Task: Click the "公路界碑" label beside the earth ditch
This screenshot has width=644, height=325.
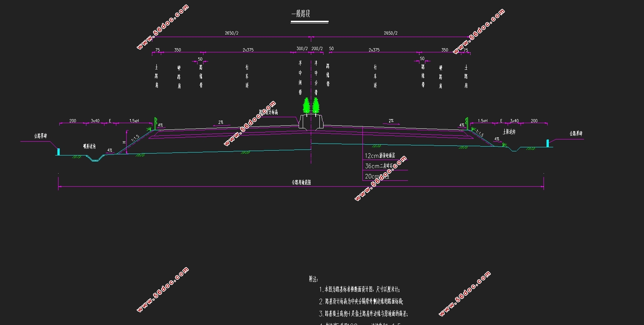Action: click(576, 134)
